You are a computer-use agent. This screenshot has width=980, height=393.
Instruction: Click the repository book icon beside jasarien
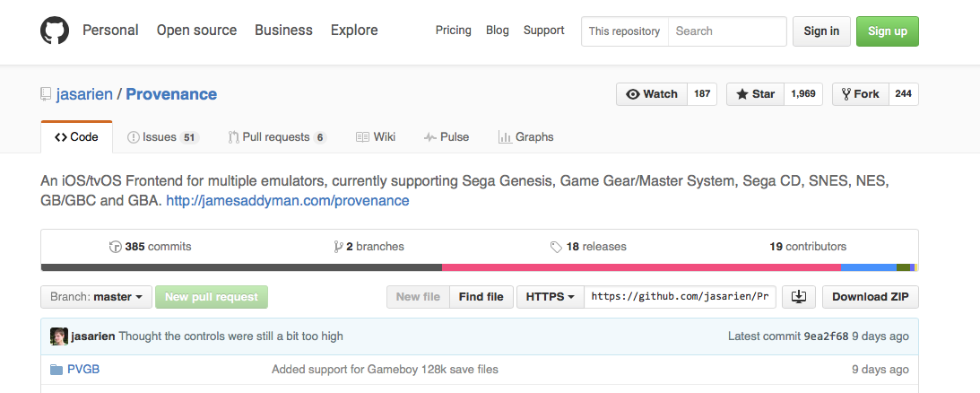(x=46, y=94)
